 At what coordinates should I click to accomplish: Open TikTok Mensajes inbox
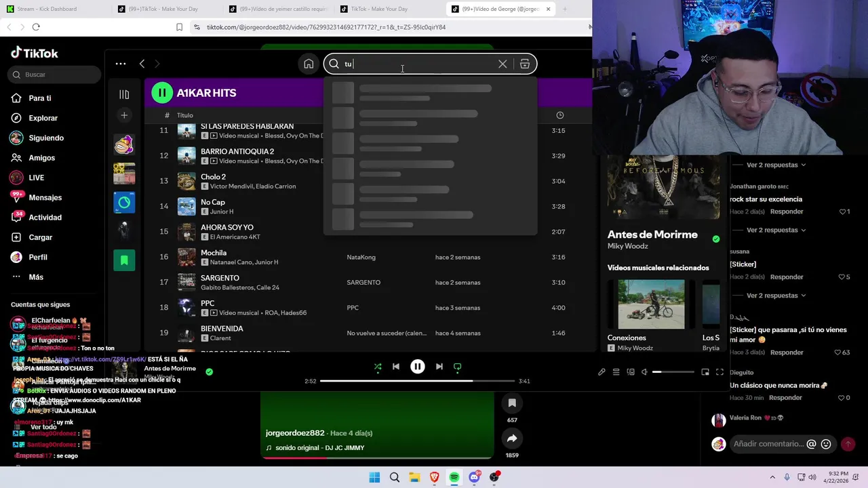click(x=45, y=197)
